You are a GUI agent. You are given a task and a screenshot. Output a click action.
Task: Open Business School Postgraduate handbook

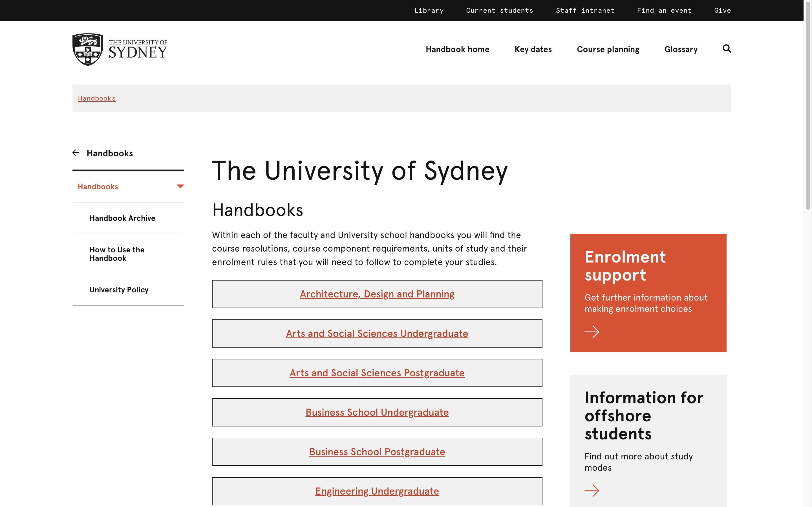coord(377,452)
